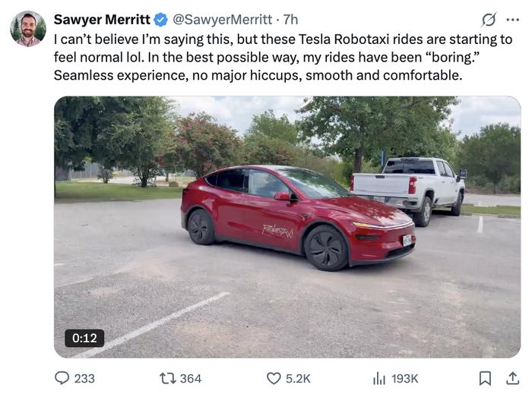Image resolution: width=532 pixels, height=394 pixels.
Task: Click the 7h post timestamp
Action: coord(290,19)
